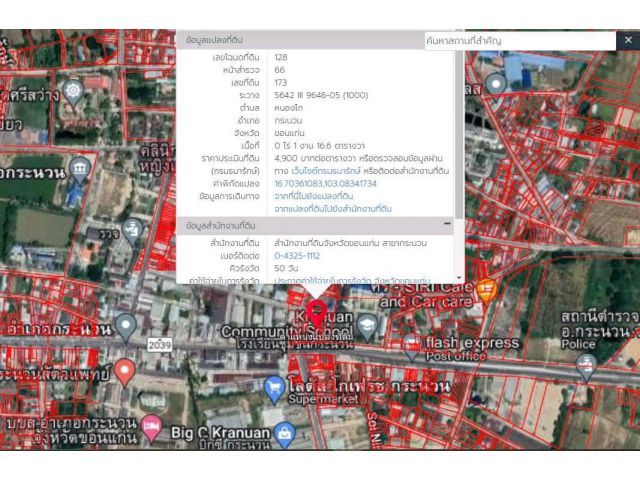Click the info panel vertical scrollbar

click(x=460, y=135)
